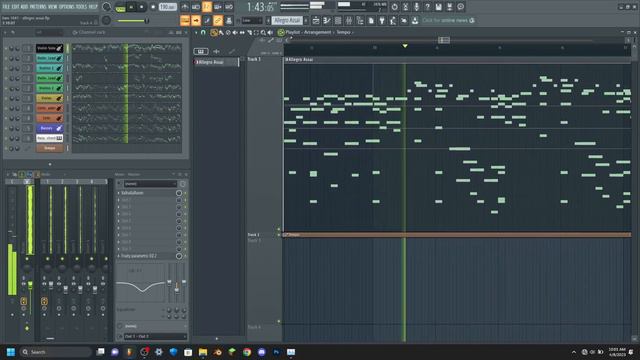640x360 pixels.
Task: Open the Line snap dropdown
Action: pos(252,20)
